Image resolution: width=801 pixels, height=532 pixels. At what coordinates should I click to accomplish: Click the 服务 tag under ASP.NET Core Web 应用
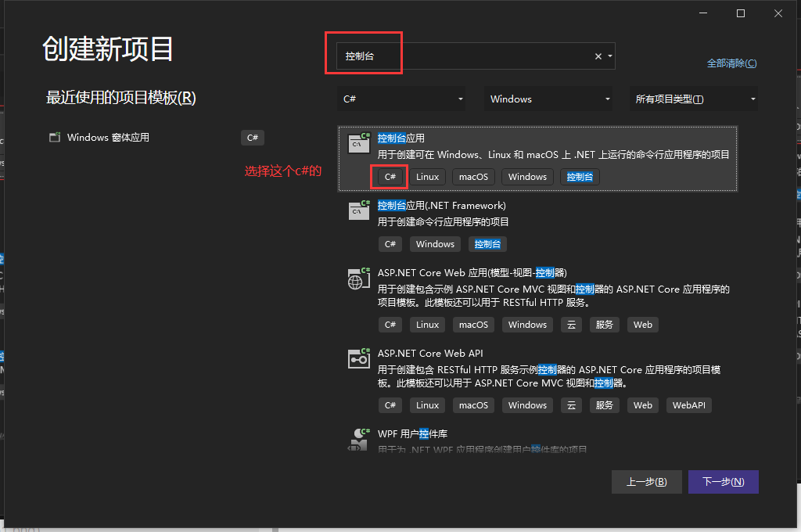point(605,325)
